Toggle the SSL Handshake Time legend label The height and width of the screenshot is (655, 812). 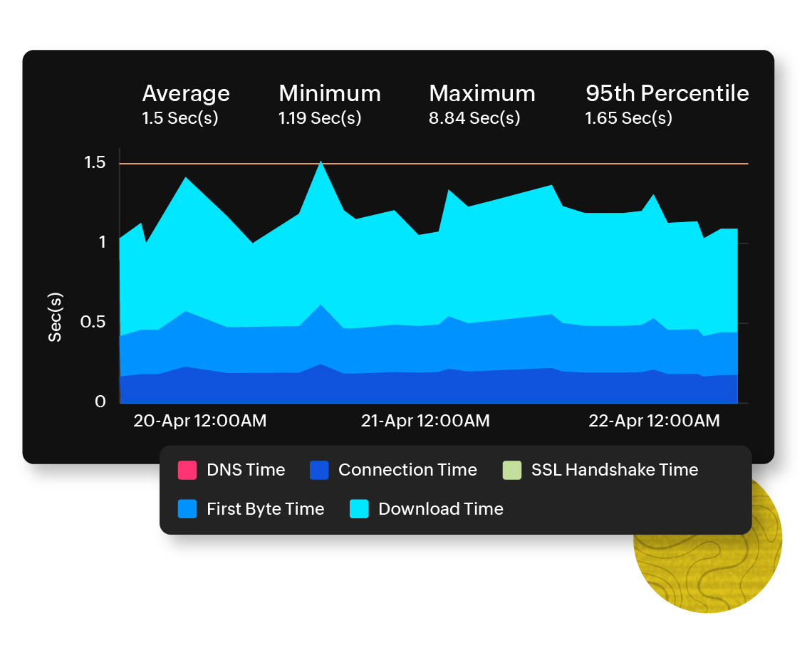coord(615,470)
